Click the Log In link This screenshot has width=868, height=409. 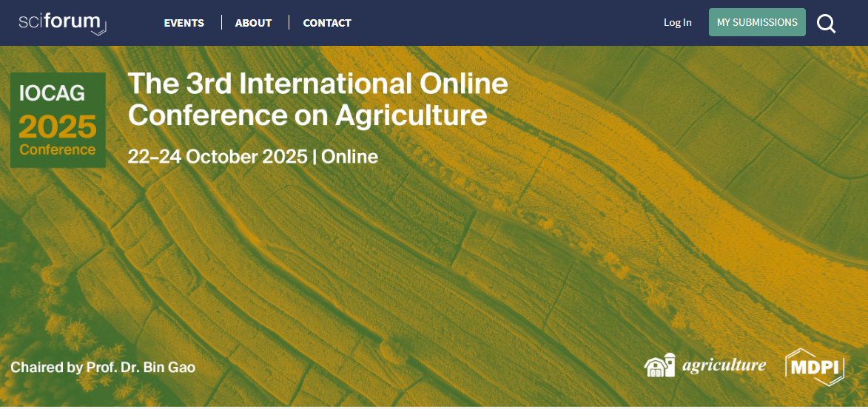677,22
